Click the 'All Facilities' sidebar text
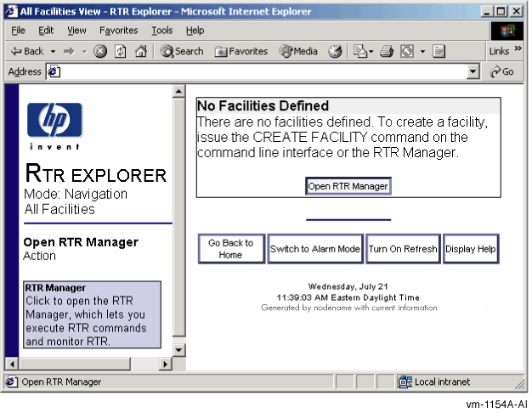The height and width of the screenshot is (413, 532). click(x=59, y=209)
